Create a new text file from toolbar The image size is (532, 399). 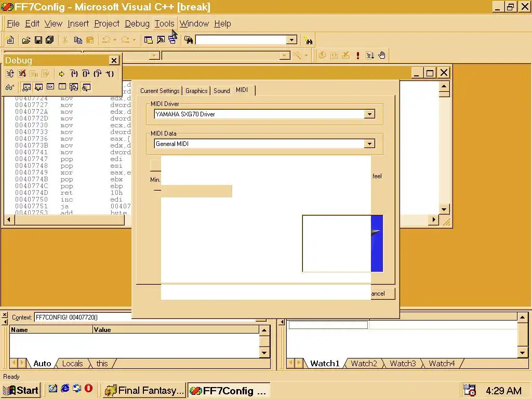(10, 40)
